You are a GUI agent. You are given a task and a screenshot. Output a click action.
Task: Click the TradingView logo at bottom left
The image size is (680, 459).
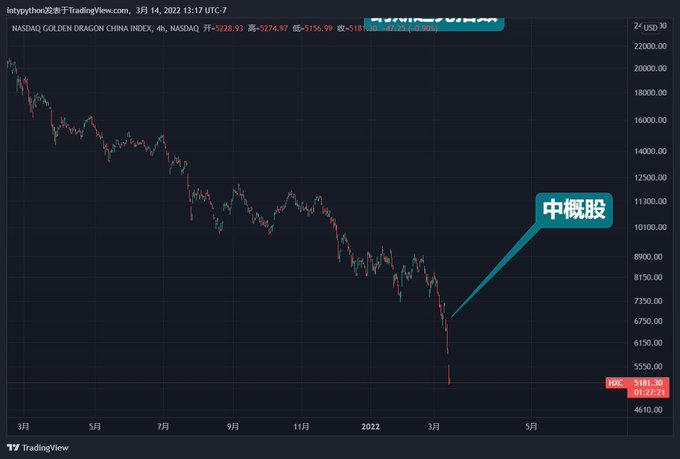[38, 447]
